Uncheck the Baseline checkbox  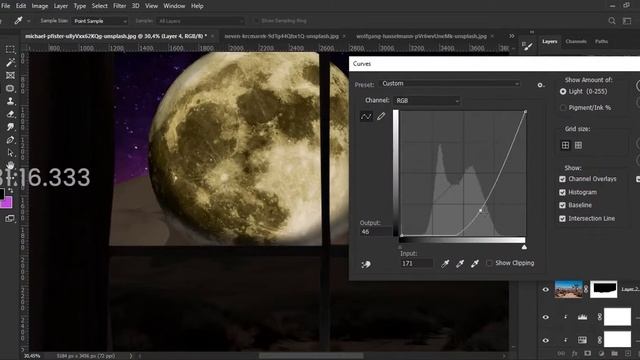[562, 205]
